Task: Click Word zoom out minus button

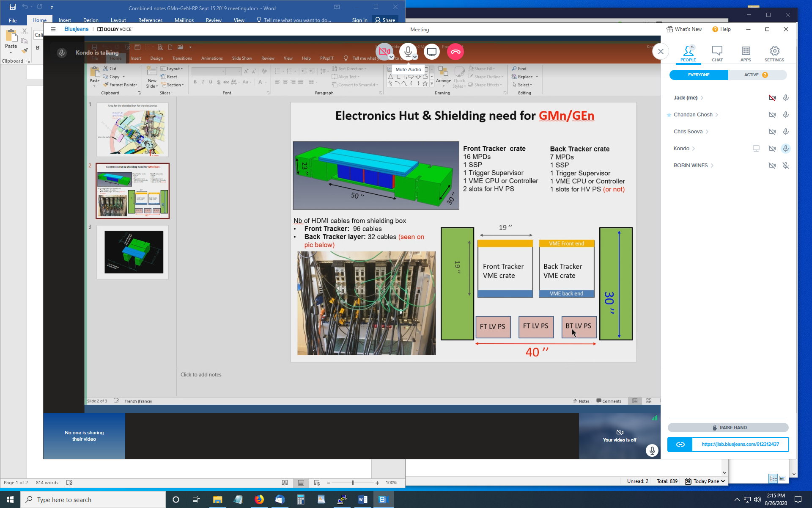Action: (328, 483)
